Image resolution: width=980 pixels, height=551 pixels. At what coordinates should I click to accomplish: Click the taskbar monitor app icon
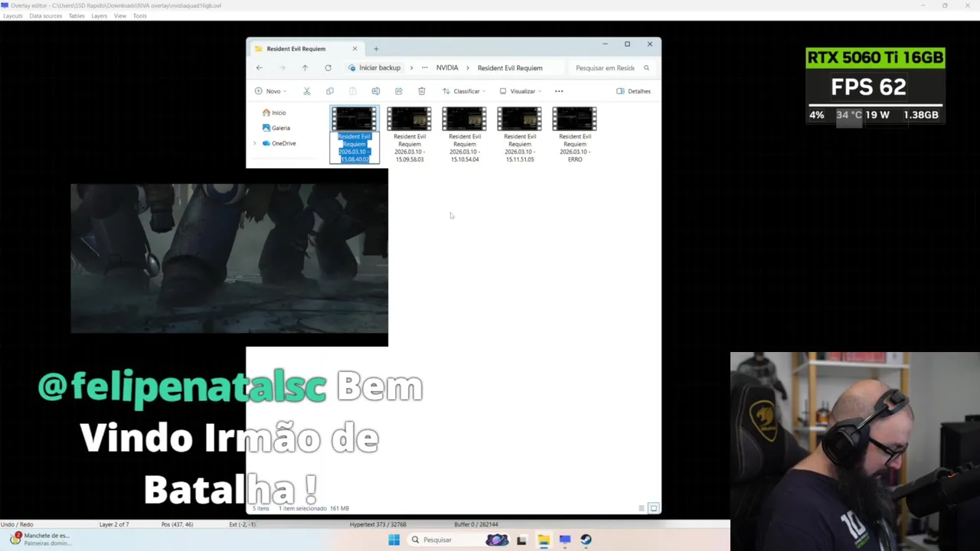pyautogui.click(x=565, y=540)
